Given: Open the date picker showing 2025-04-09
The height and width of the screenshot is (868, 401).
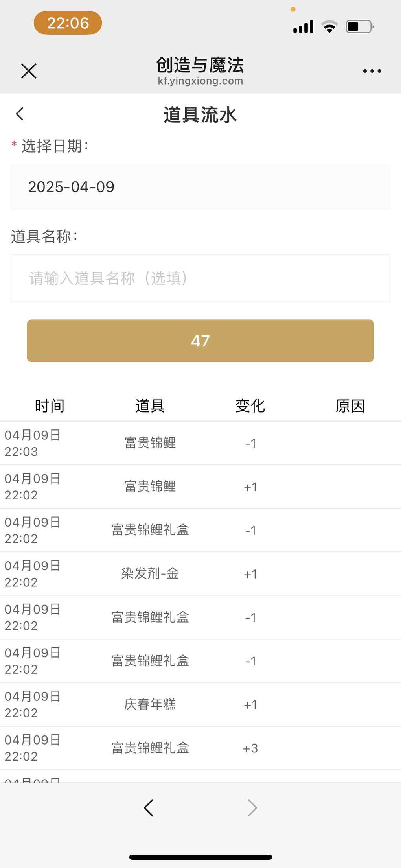Looking at the screenshot, I should 200,187.
